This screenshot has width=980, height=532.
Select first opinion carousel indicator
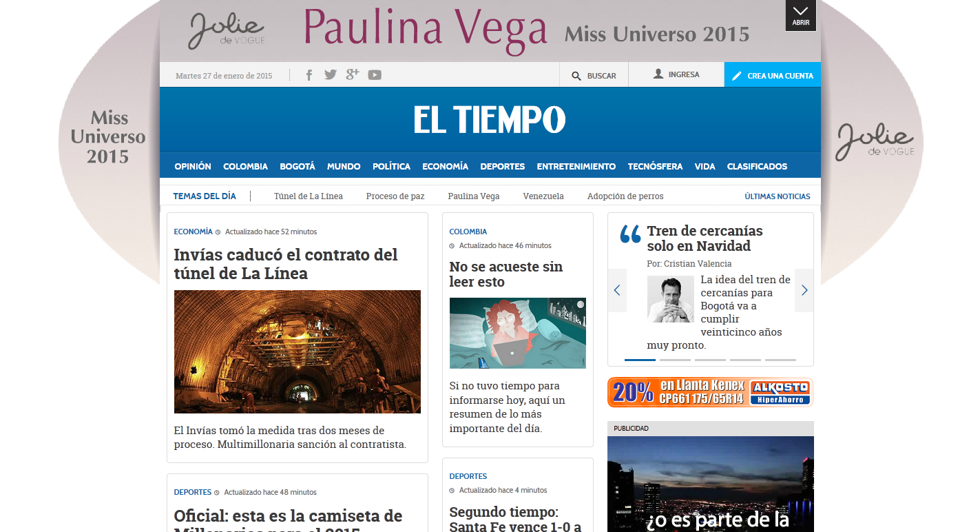[x=640, y=360]
